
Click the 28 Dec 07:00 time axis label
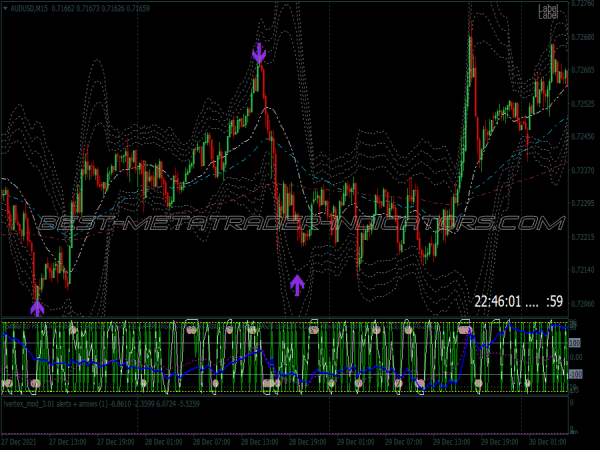212,442
